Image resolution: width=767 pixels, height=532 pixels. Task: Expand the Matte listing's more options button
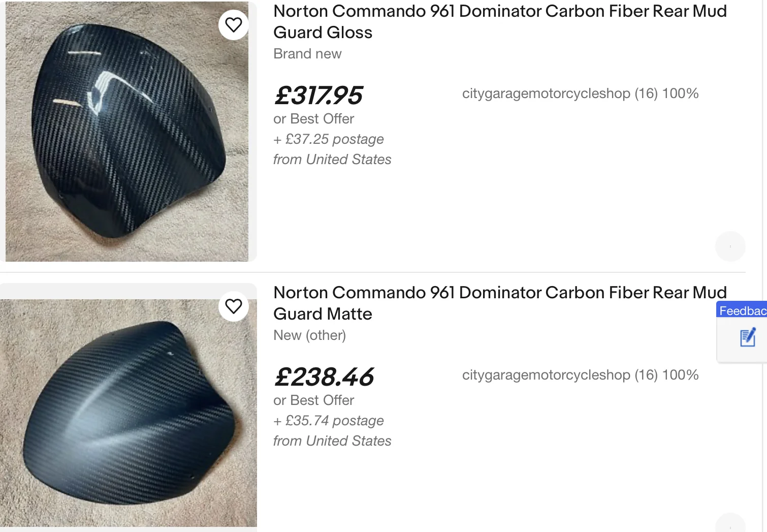(730, 525)
